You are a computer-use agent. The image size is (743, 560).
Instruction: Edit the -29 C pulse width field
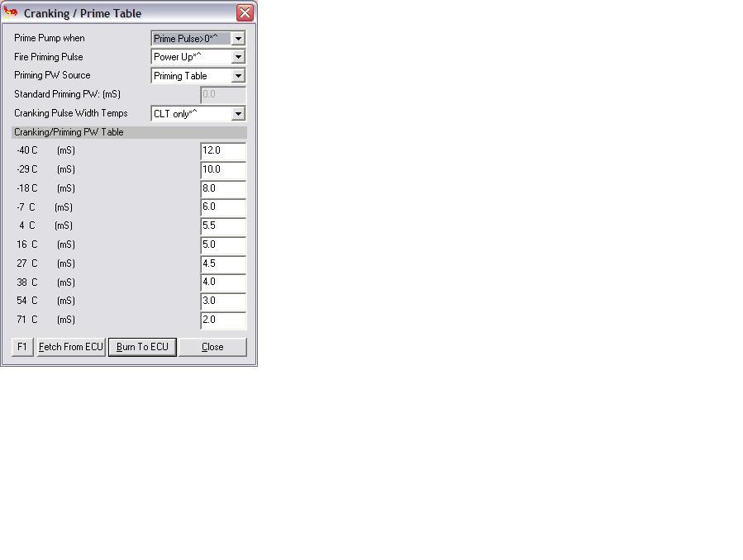tap(223, 170)
